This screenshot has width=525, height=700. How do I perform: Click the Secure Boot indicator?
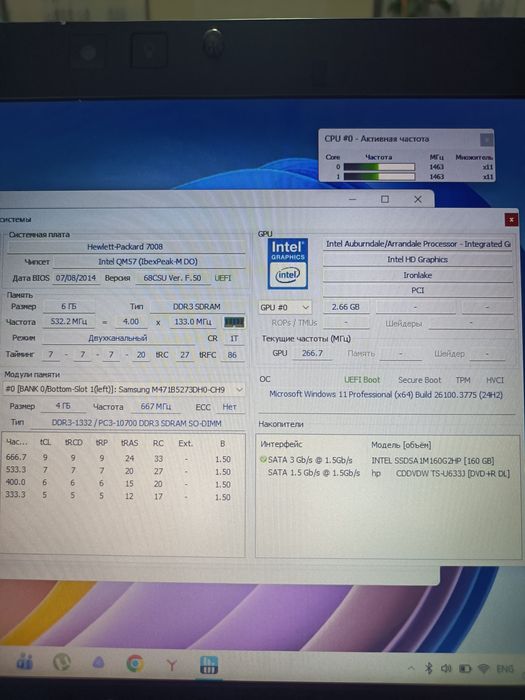pos(420,380)
